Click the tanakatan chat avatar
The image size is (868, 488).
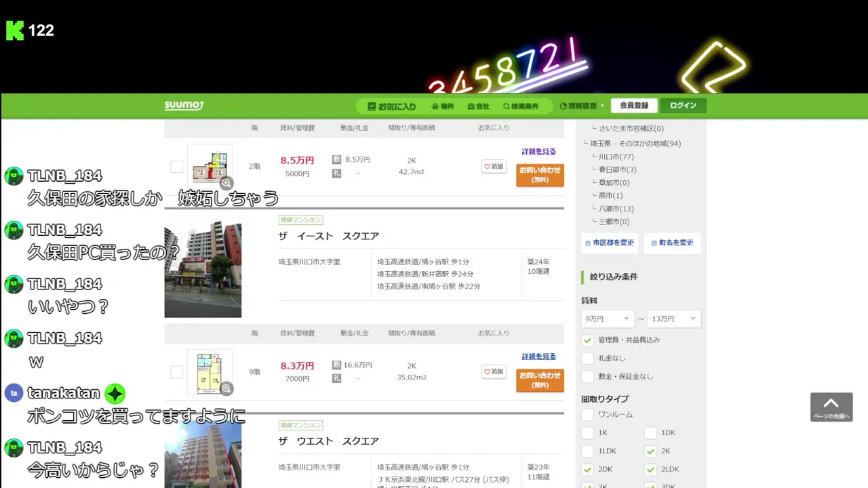coord(14,393)
